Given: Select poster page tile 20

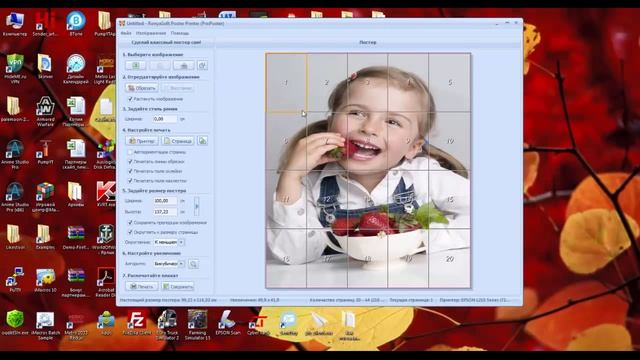Looking at the screenshot, I should 449,259.
